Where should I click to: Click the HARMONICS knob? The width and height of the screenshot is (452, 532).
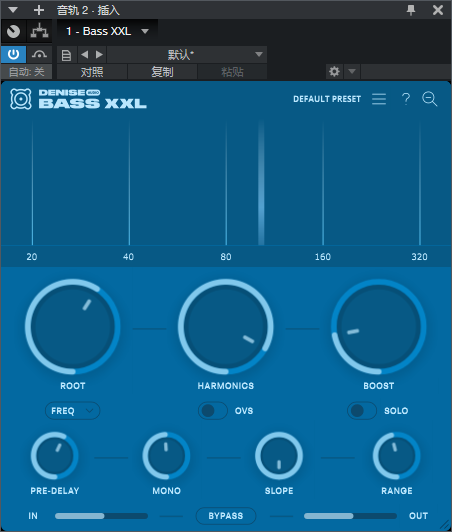pos(226,327)
